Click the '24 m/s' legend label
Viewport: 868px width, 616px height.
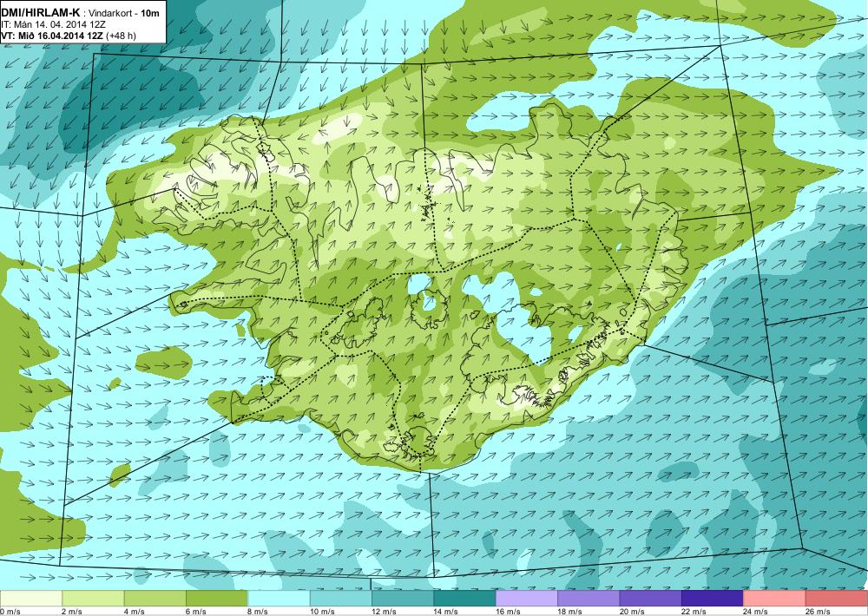[756, 612]
